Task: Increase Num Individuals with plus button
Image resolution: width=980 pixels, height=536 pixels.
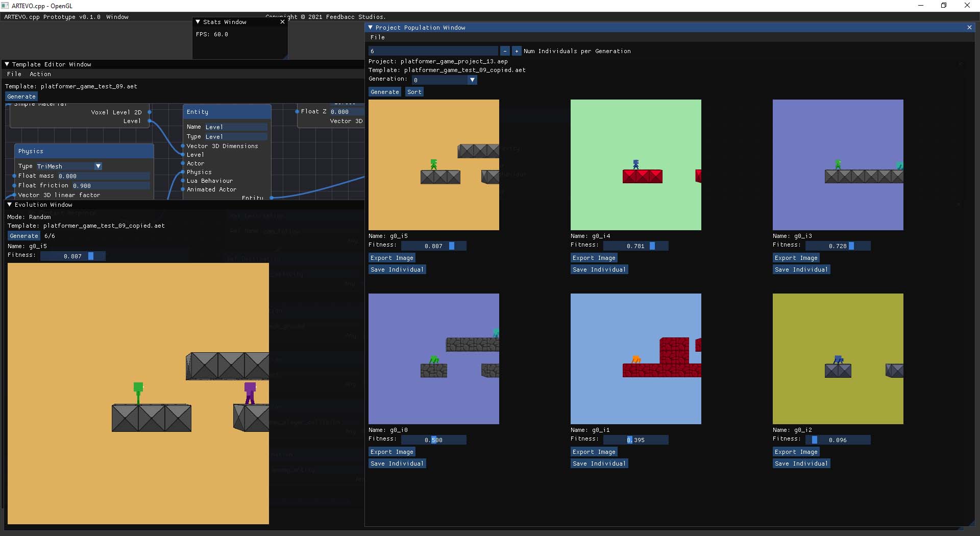Action: pos(517,51)
